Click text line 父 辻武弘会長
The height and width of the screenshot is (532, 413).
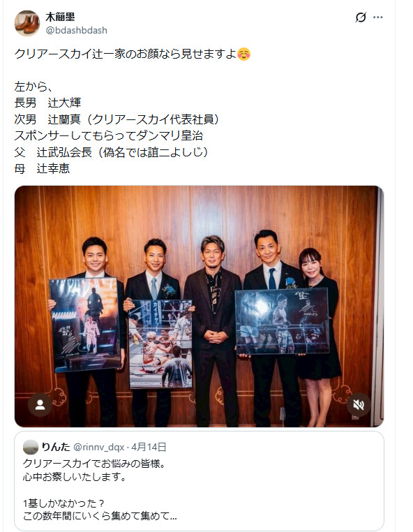click(x=111, y=152)
